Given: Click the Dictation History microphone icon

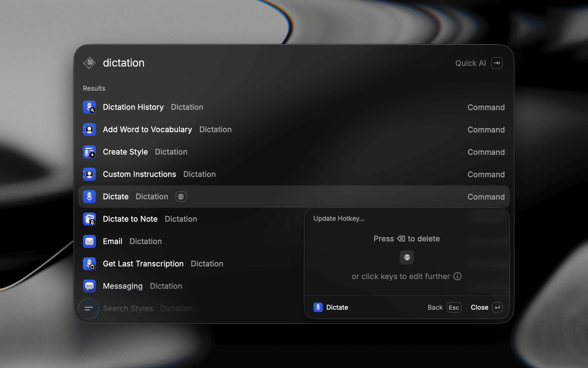Looking at the screenshot, I should pos(89,107).
